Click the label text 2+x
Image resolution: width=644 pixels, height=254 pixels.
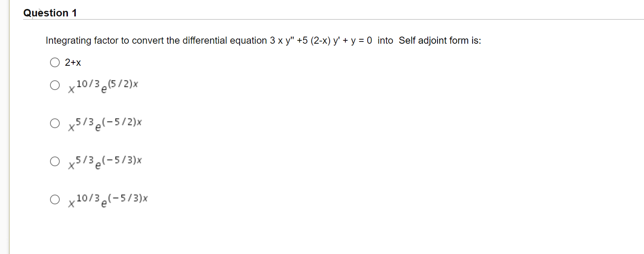coord(72,62)
